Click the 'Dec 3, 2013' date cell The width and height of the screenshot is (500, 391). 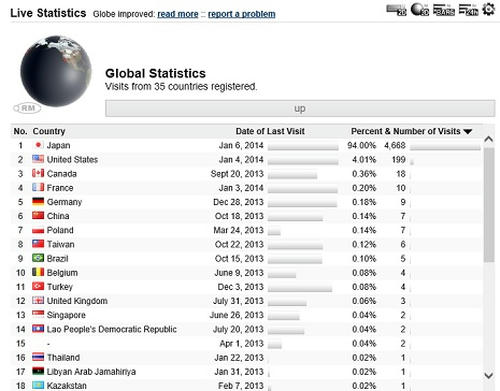point(241,287)
